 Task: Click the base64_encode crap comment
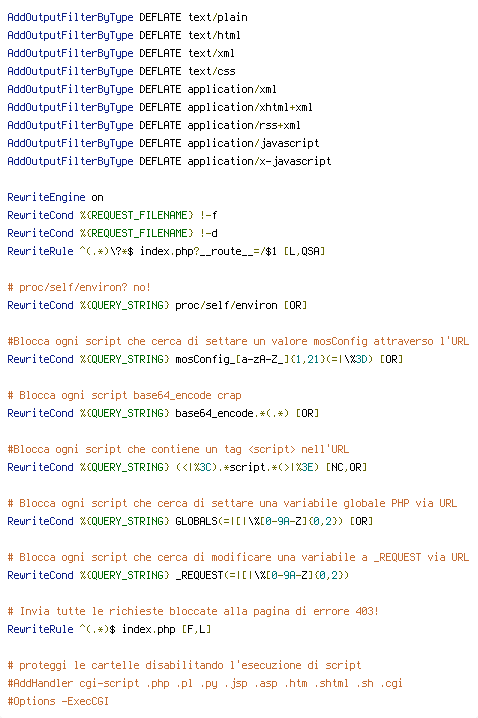coord(124,396)
